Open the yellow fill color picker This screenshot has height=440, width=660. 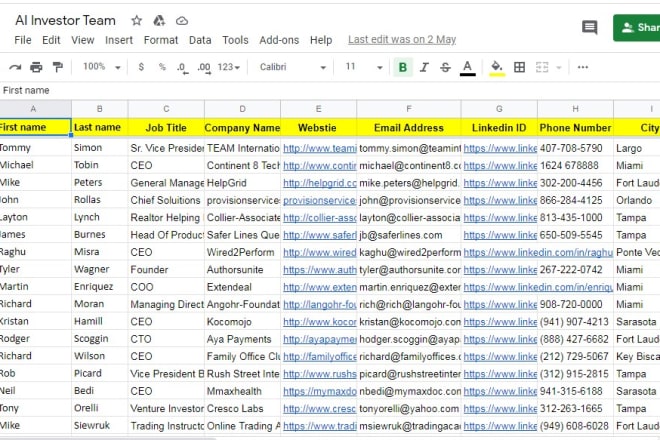497,67
